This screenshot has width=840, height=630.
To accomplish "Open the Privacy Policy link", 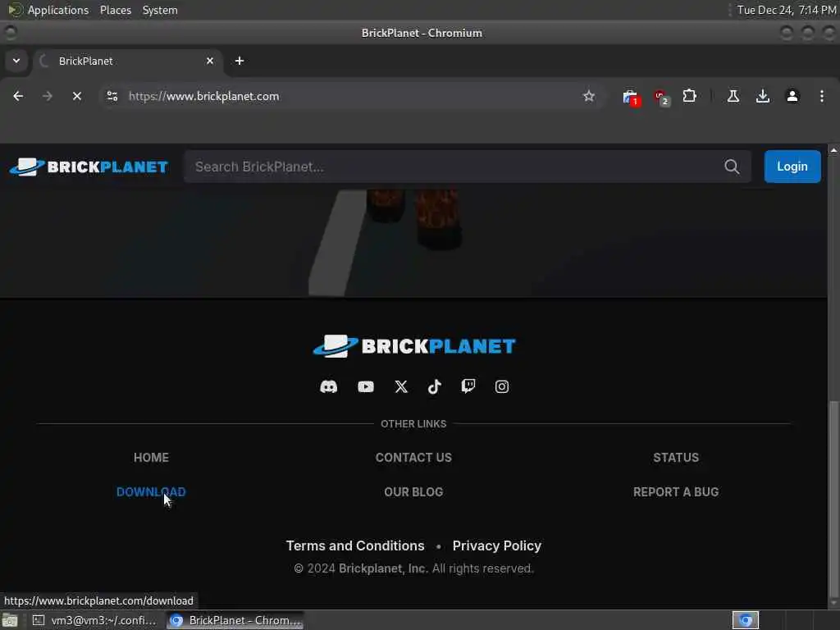I will [497, 546].
